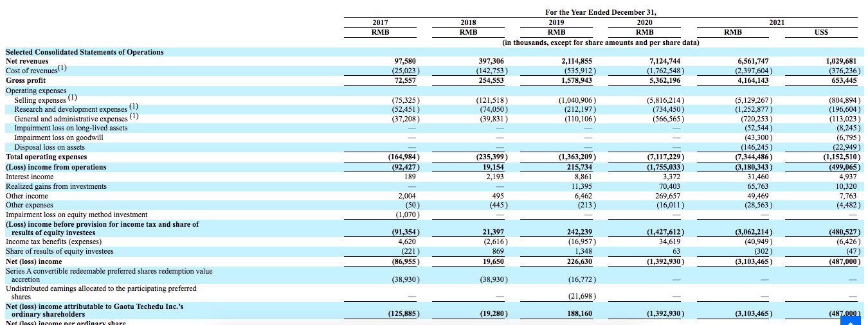The width and height of the screenshot is (868, 325).
Task: Click the 2020 gross profit value 5,362,196
Action: pyautogui.click(x=664, y=81)
